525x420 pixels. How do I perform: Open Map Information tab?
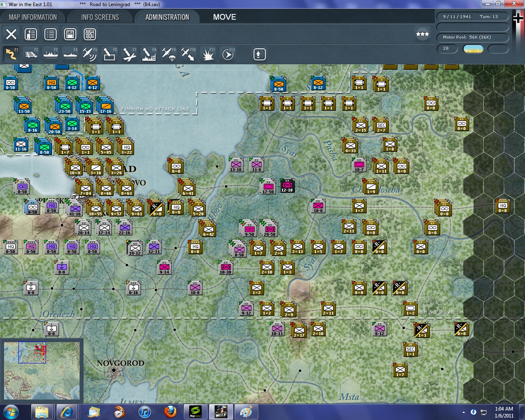(x=33, y=17)
